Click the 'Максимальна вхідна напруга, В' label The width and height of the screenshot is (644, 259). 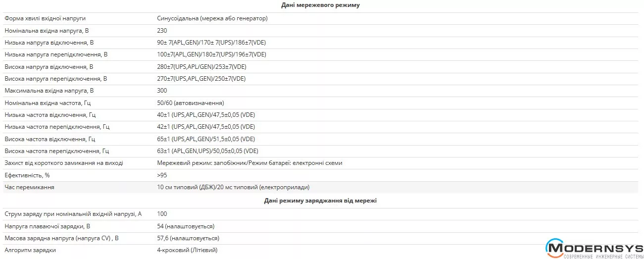pos(49,91)
